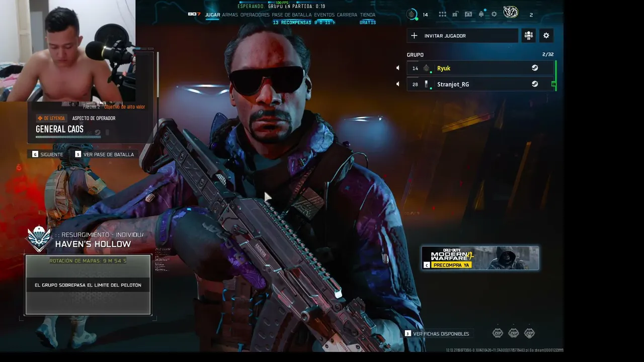Open the grid menu icon in top bar
The image size is (644, 362).
click(x=442, y=15)
